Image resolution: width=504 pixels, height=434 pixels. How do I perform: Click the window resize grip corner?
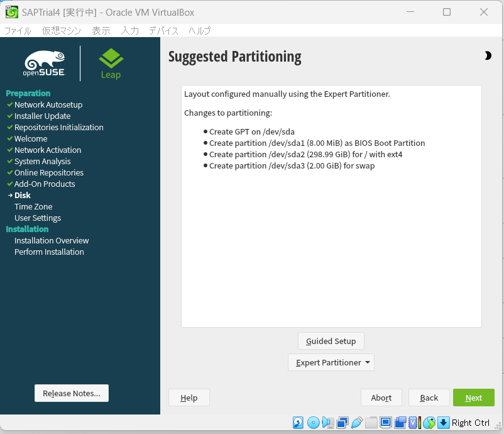498,425
